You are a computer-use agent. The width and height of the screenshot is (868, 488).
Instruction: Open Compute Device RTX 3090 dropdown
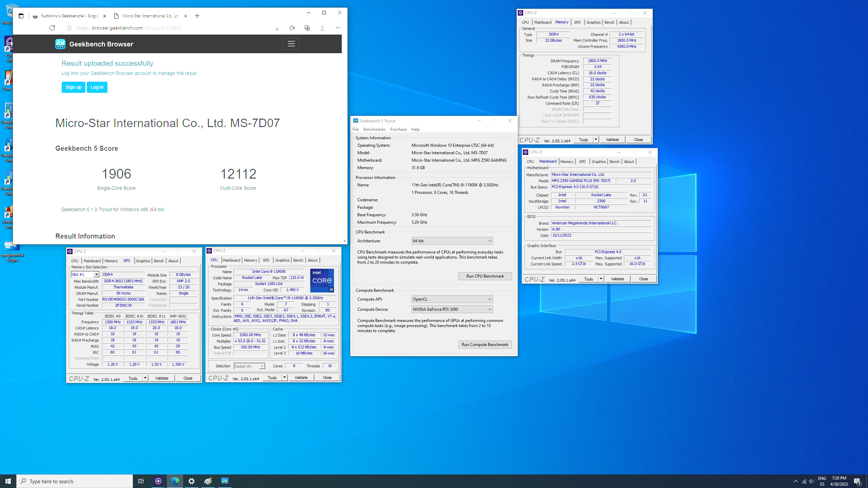(x=452, y=309)
